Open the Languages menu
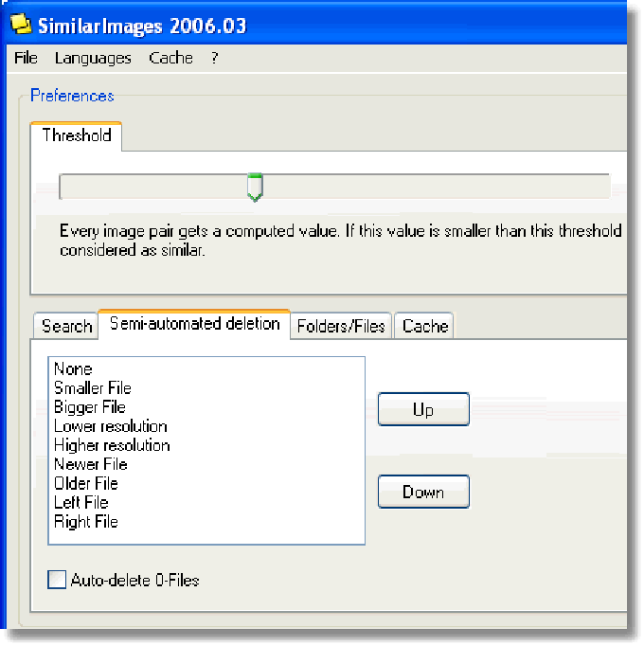 click(x=93, y=58)
